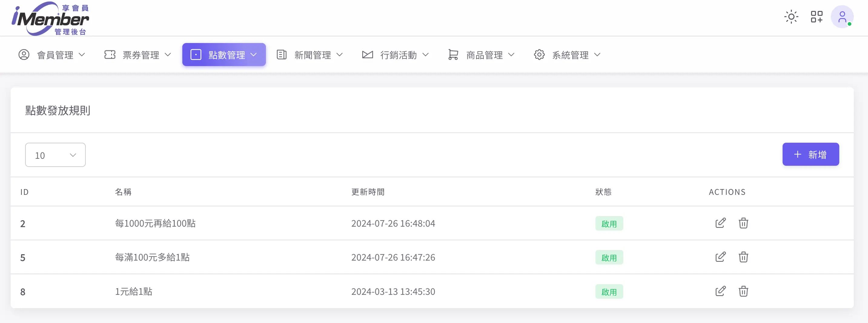Expand the 商品管理 menu

tap(481, 55)
